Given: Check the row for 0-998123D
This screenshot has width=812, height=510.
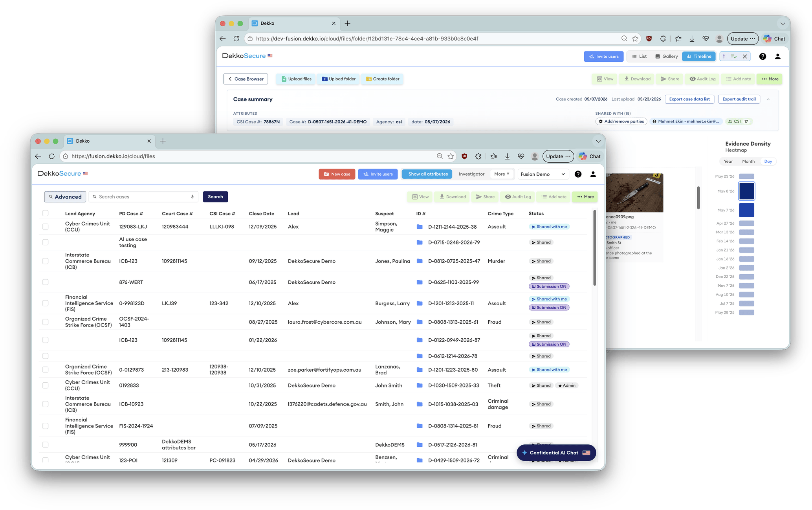Looking at the screenshot, I should click(45, 303).
